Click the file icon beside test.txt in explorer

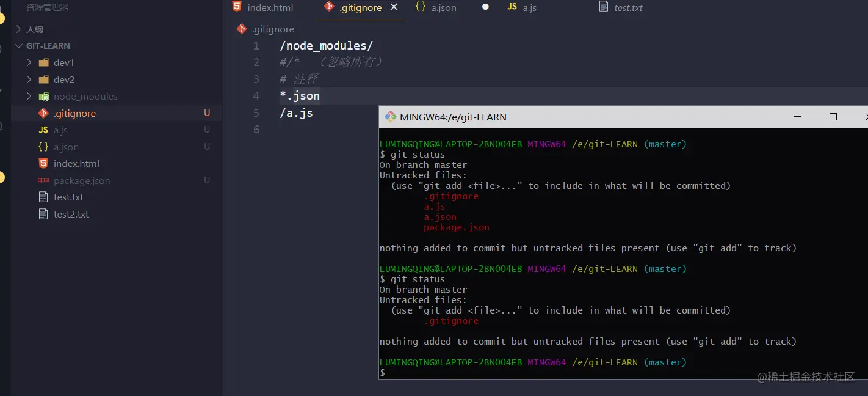tap(43, 197)
